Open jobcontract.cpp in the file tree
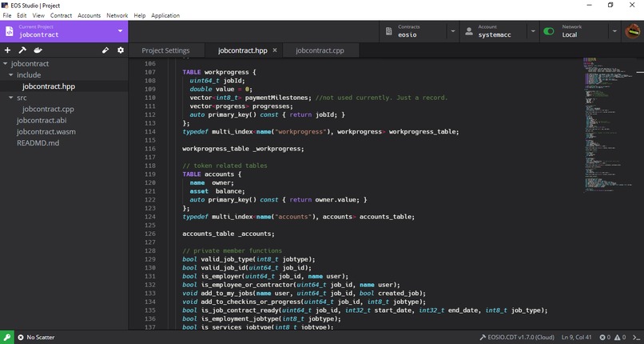The height and width of the screenshot is (344, 644). (x=48, y=110)
